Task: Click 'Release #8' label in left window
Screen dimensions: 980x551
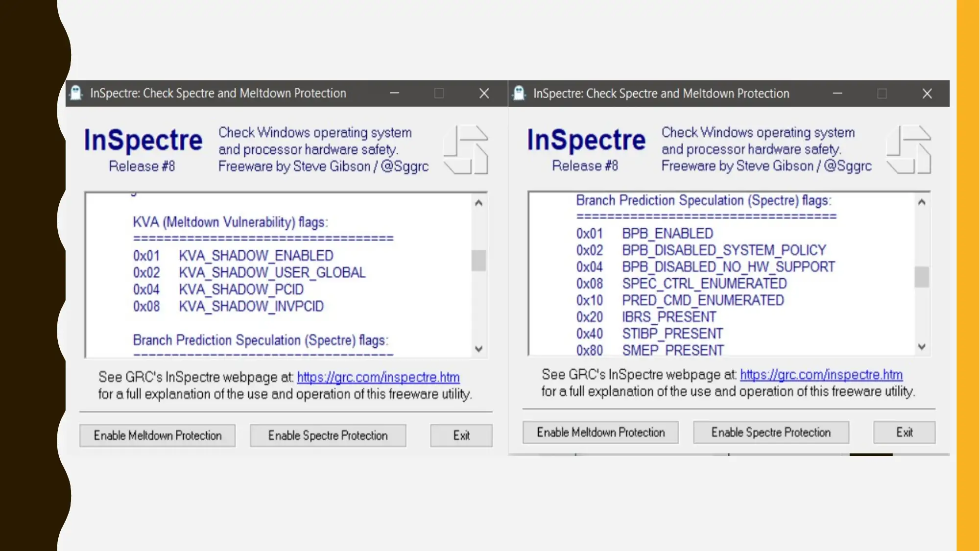Action: pyautogui.click(x=142, y=167)
